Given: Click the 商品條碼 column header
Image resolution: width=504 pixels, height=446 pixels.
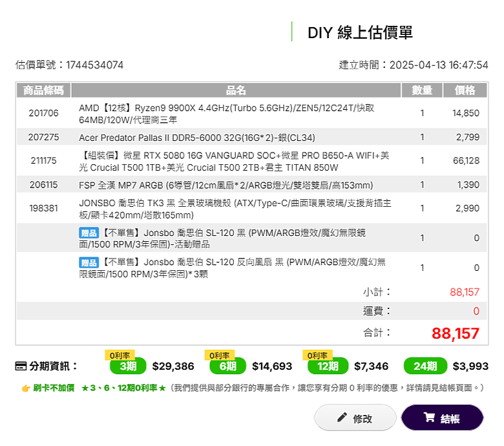Looking at the screenshot, I should (43, 90).
